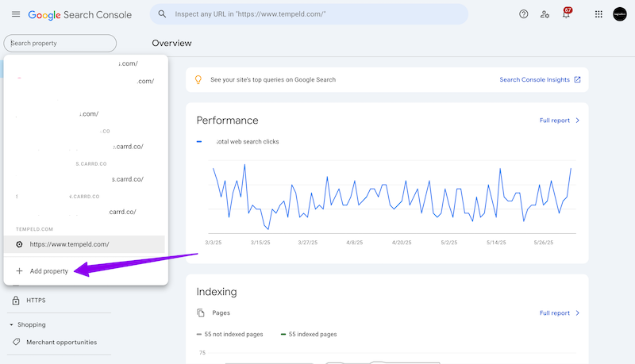Click the 55 not indexed pages legend
The width and height of the screenshot is (635, 364).
229,334
